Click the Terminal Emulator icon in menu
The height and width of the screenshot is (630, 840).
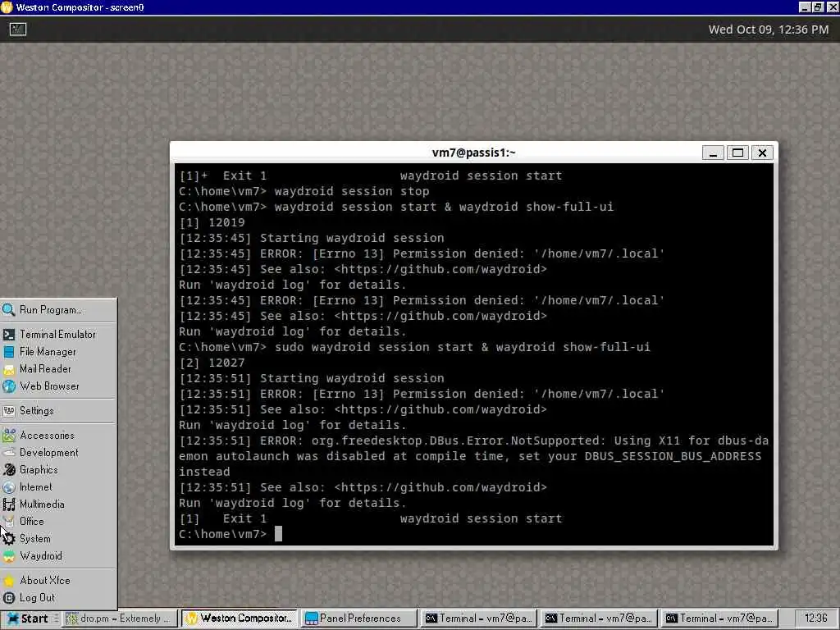pos(8,335)
